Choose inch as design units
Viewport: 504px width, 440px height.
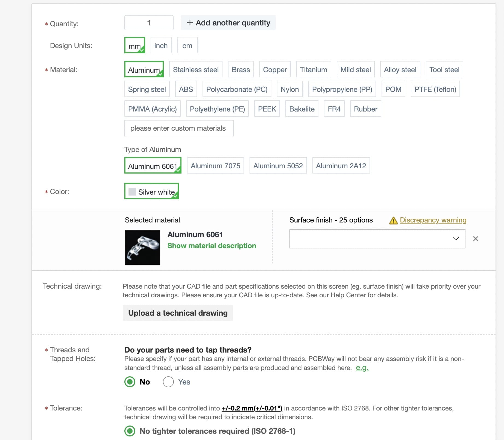161,45
